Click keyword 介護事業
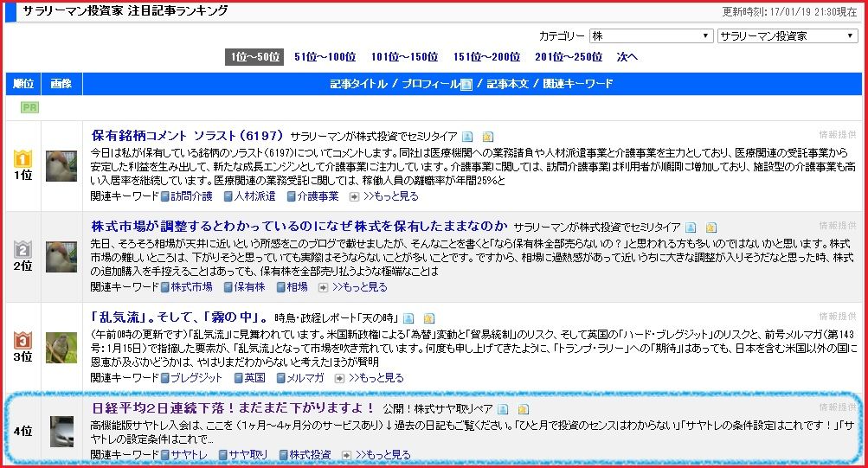Screen dimensions: 868x468 (318, 196)
